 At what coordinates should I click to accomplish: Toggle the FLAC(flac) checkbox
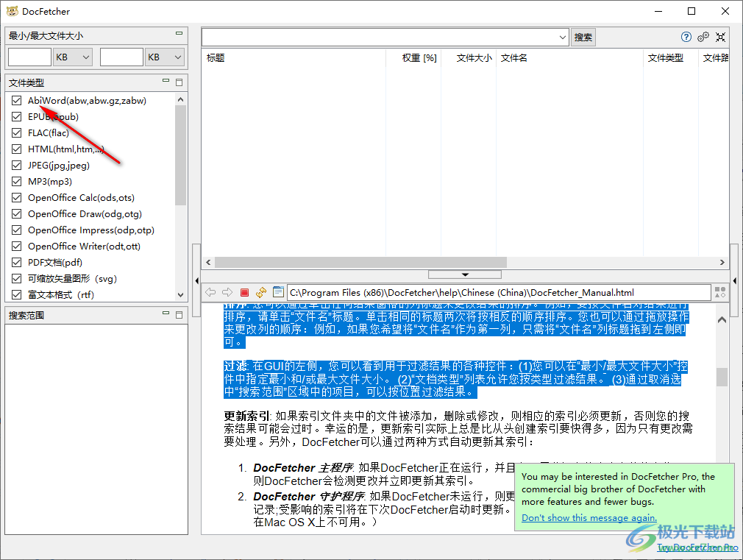[17, 132]
